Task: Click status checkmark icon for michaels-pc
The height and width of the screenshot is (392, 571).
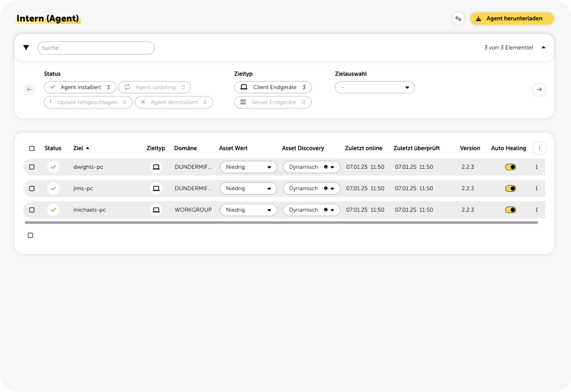Action: 53,210
